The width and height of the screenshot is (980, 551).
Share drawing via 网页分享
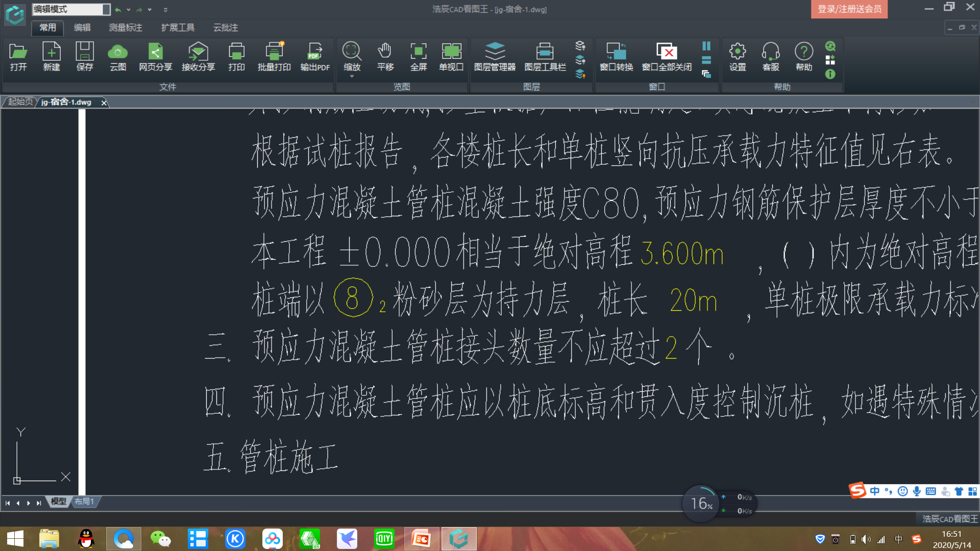pyautogui.click(x=156, y=57)
